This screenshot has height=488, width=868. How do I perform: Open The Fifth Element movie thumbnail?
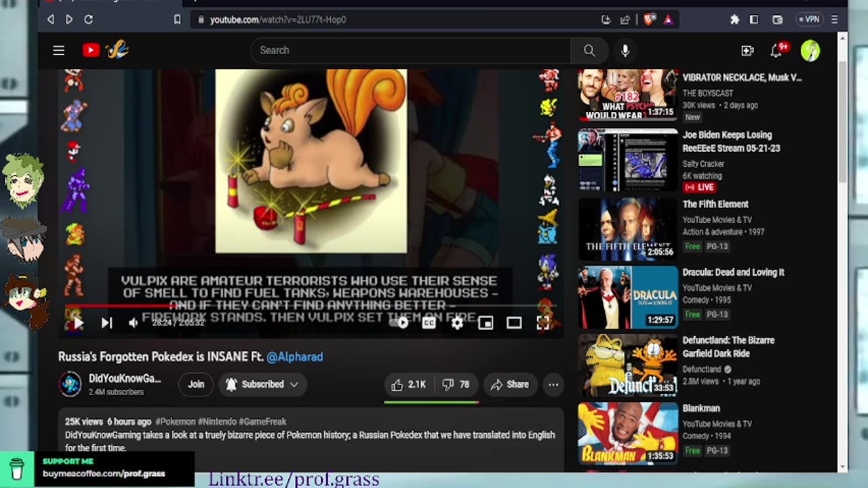click(627, 229)
